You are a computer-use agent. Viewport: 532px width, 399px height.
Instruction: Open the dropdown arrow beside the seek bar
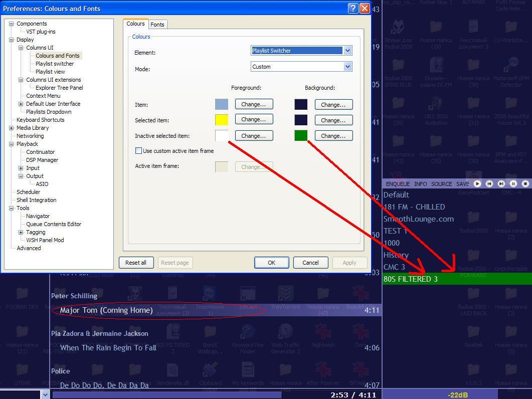pyautogui.click(x=45, y=394)
